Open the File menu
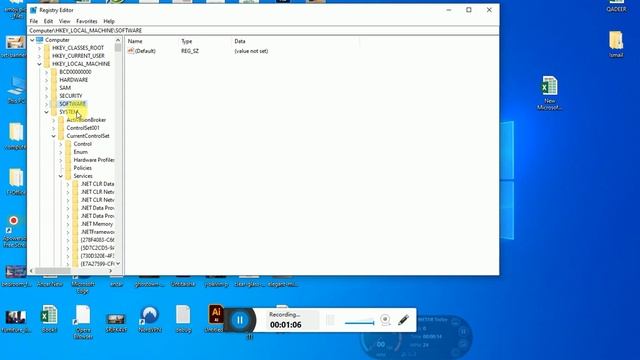The width and height of the screenshot is (640, 360). pos(34,21)
